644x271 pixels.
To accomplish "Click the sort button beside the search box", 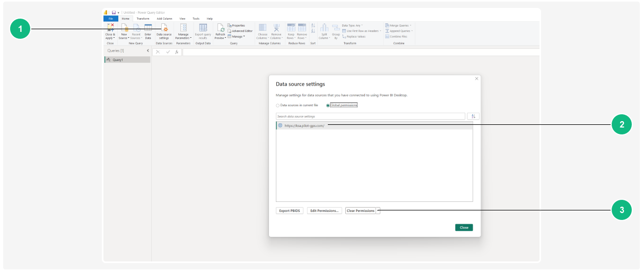I will [473, 116].
